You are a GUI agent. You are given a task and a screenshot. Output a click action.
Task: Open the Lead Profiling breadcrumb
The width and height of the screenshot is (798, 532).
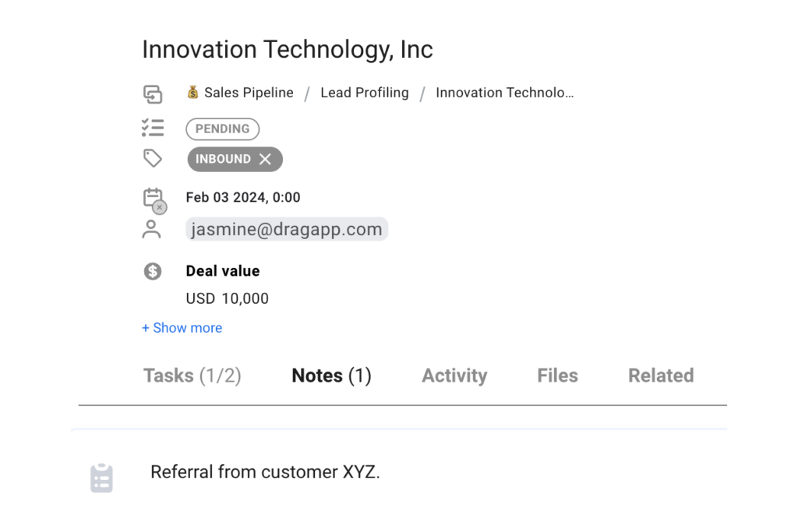[365, 93]
